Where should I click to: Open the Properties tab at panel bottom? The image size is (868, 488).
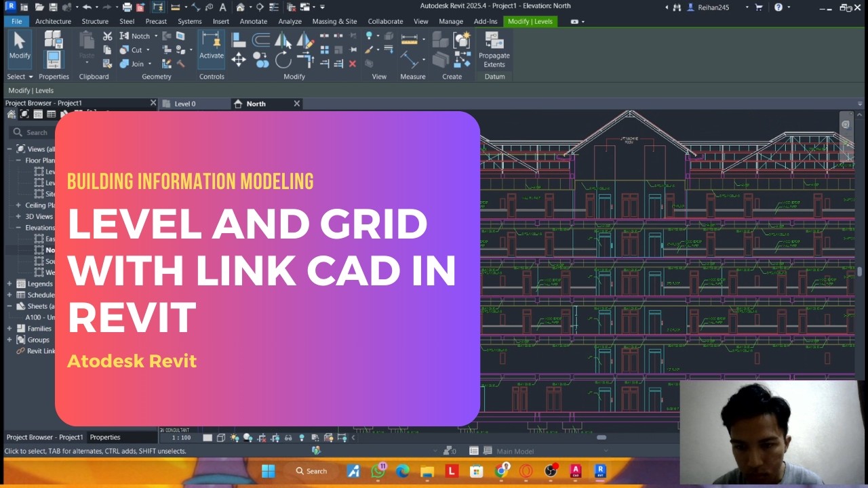pyautogui.click(x=105, y=437)
